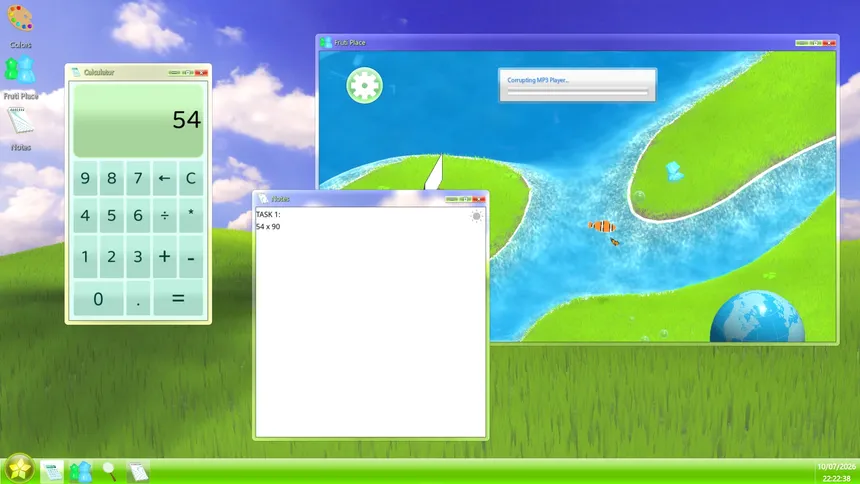
Task: Close the Fruti Place window
Action: coord(829,43)
